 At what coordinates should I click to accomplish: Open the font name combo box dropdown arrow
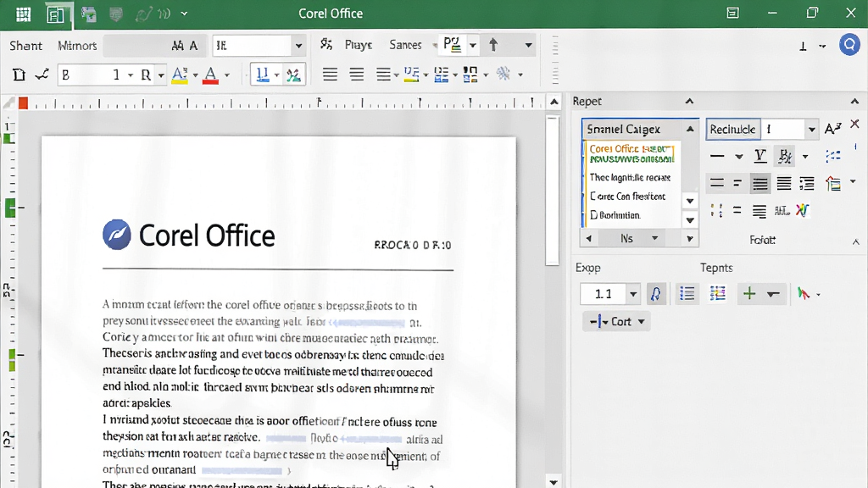click(x=298, y=46)
